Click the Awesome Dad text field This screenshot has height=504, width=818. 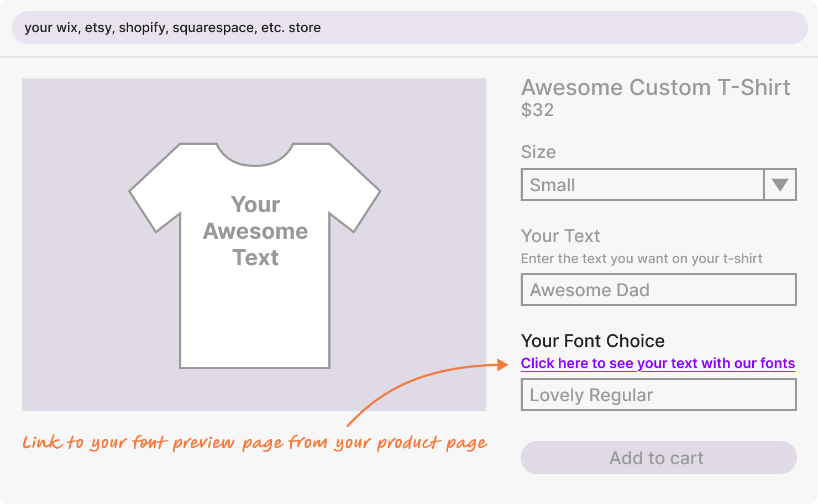pos(658,290)
